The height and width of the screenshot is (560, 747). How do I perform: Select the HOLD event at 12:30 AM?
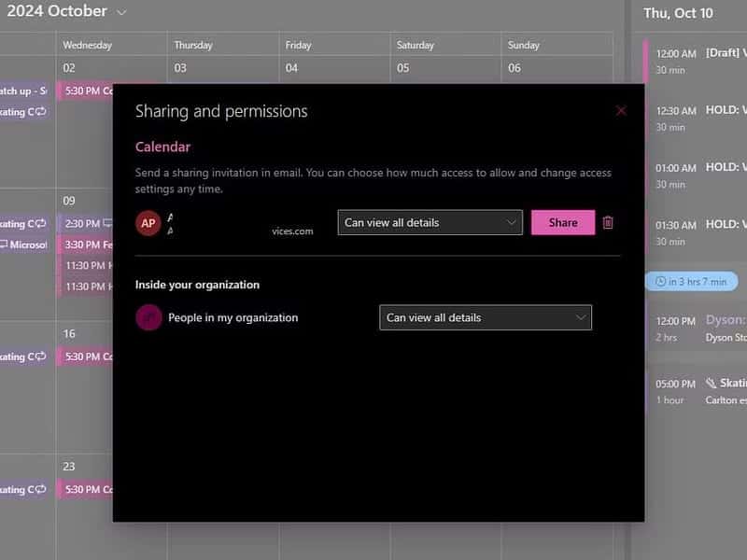(705, 110)
